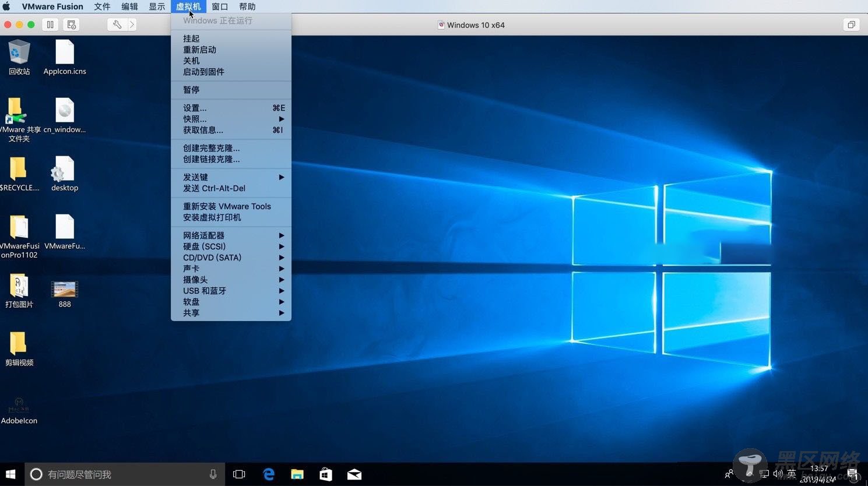The width and height of the screenshot is (868, 486).
Task: Choose 重新安装 VMware Tools
Action: [x=231, y=206]
